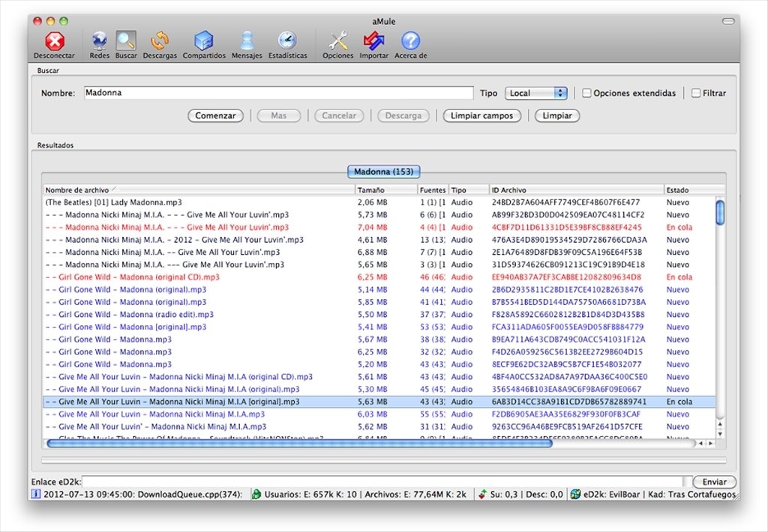Screen dimensions: 768x532
Task: Click the info icon in status bar
Action: 36,495
